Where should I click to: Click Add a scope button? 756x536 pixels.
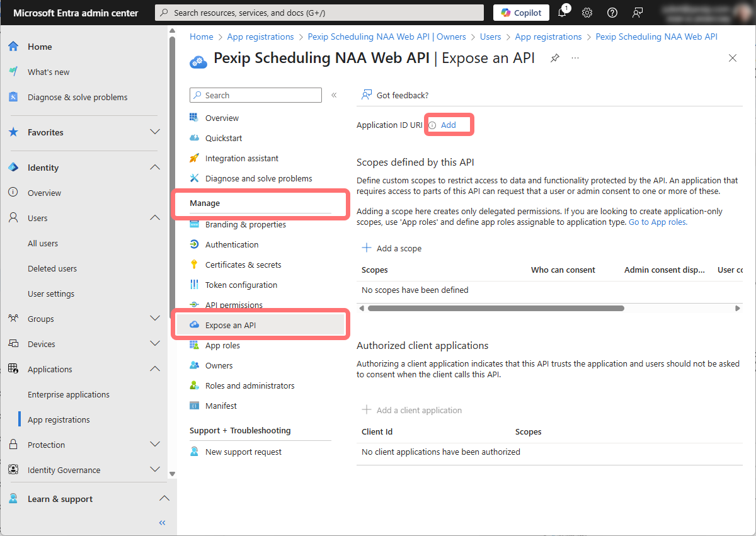[392, 248]
